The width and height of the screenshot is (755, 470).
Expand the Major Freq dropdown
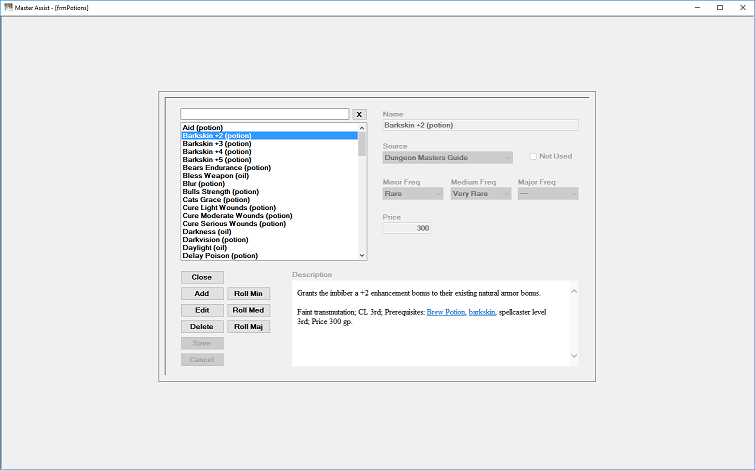coord(548,194)
